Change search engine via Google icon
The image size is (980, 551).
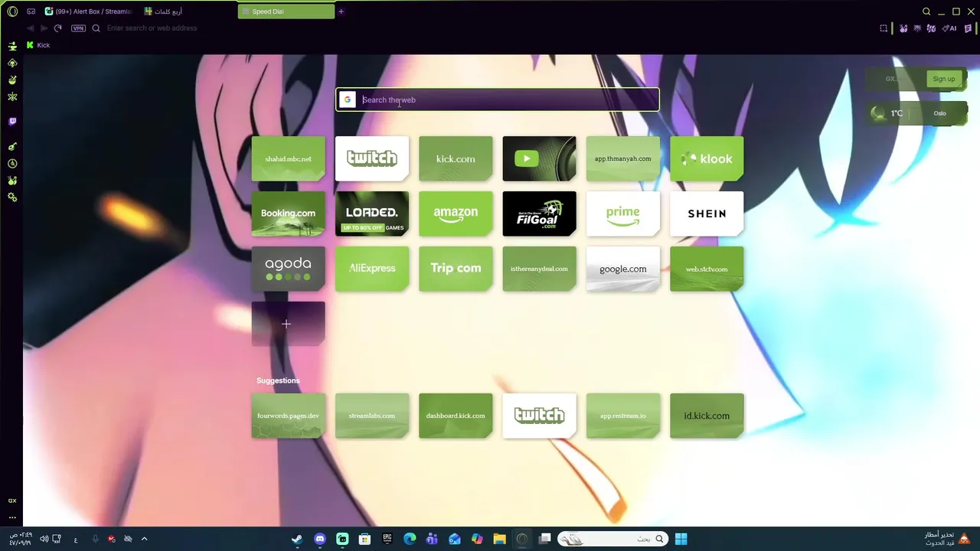pyautogui.click(x=348, y=99)
